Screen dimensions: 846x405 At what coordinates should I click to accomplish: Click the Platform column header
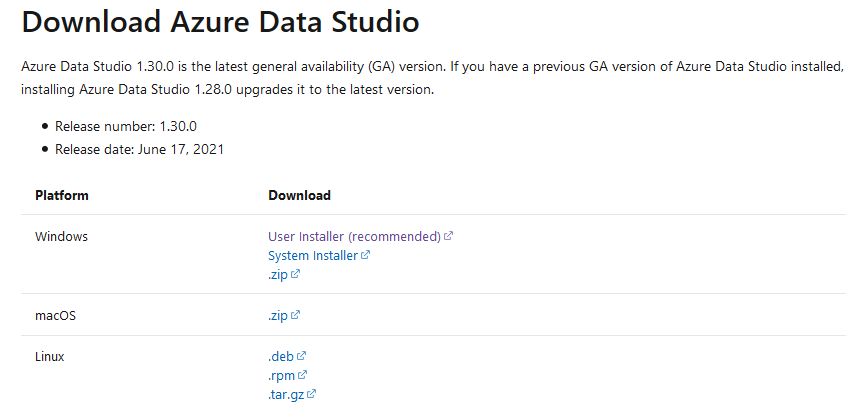(x=62, y=195)
